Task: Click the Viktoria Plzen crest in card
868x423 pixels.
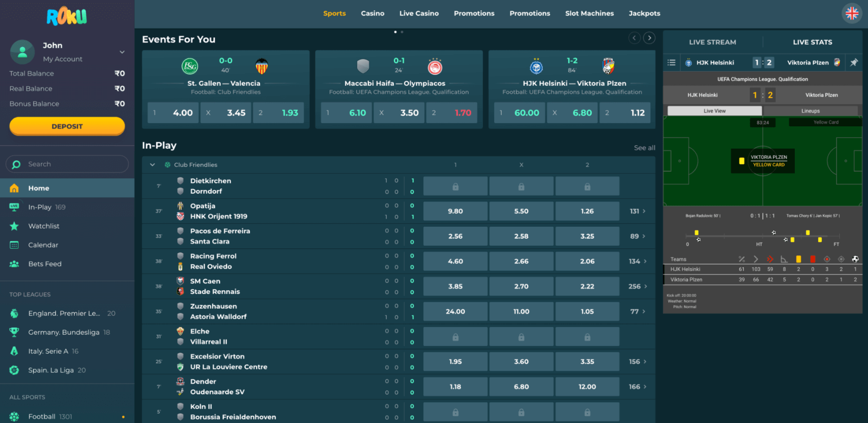Action: [x=608, y=66]
